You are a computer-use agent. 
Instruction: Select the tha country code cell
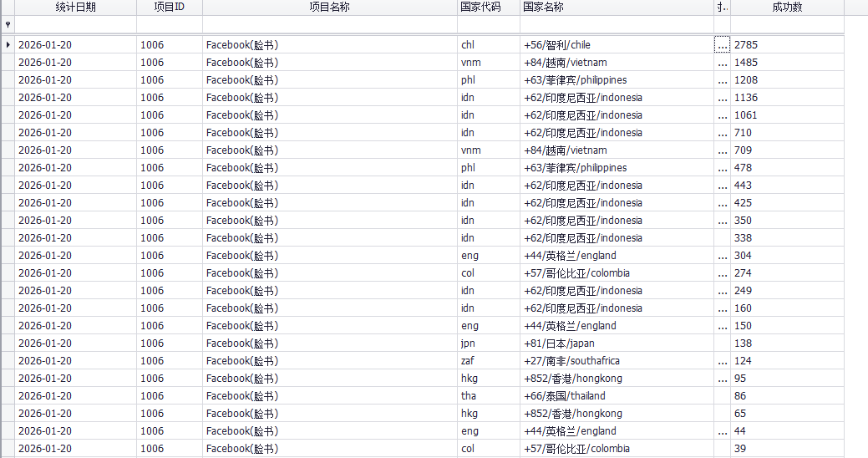click(488, 396)
